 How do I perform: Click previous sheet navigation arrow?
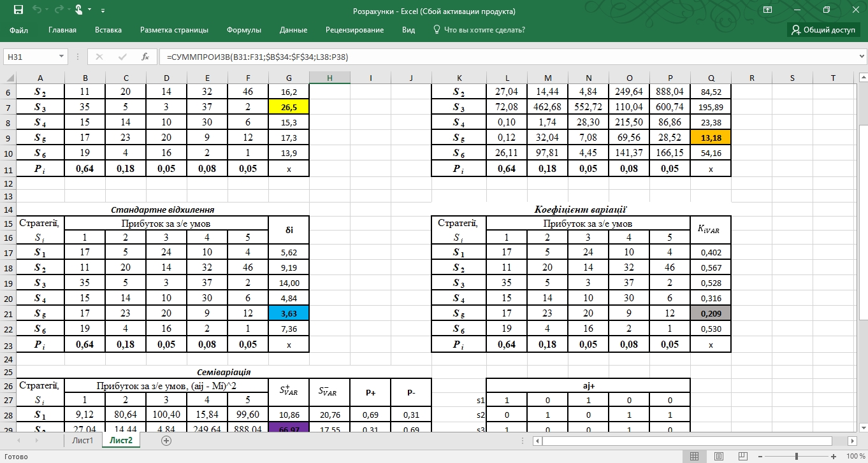19,440
